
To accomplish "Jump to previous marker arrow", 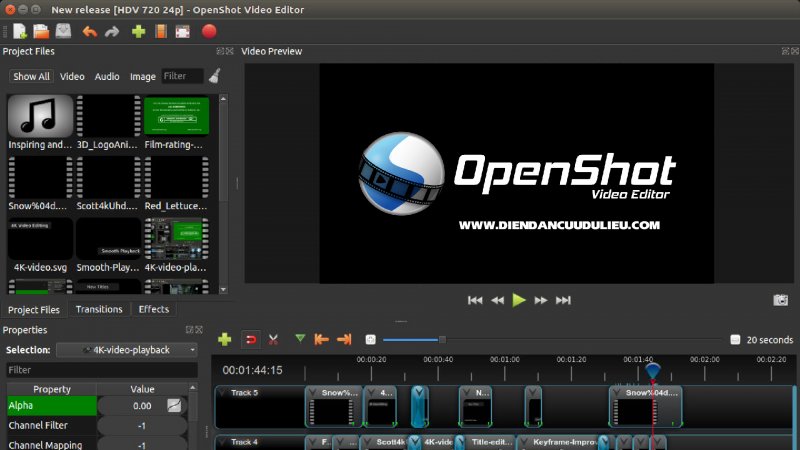I will coord(321,339).
